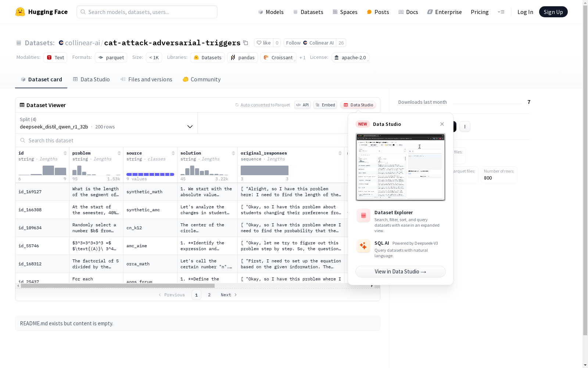This screenshot has height=368, width=588.
Task: Click the source column class distribution bar
Action: 150,174
